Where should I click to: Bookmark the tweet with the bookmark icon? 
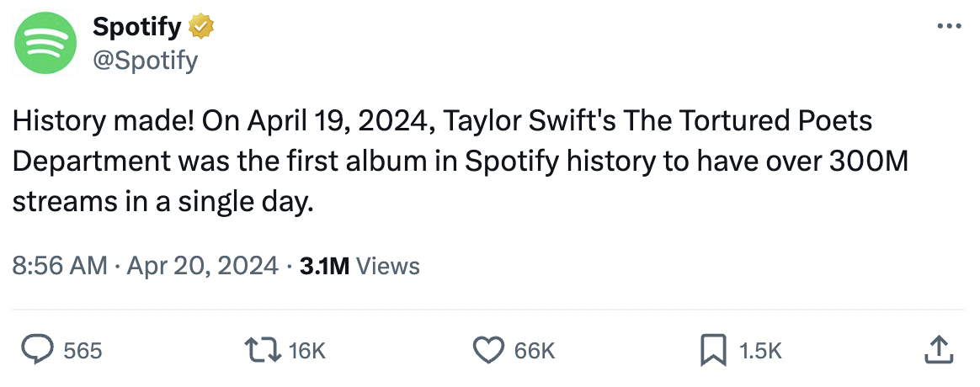point(713,350)
